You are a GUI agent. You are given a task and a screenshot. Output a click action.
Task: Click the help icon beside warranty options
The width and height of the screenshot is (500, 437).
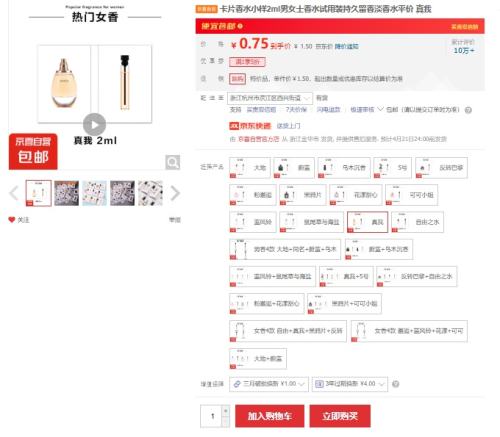[395, 384]
